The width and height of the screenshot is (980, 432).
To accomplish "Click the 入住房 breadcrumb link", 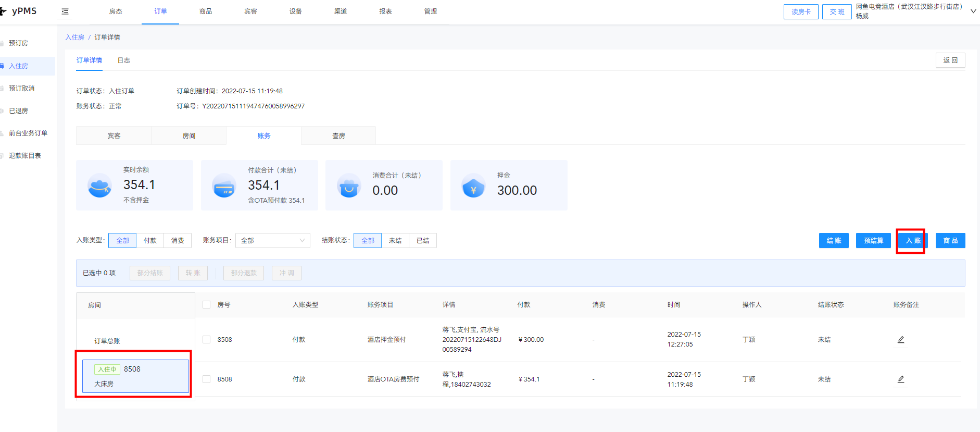I will [74, 38].
